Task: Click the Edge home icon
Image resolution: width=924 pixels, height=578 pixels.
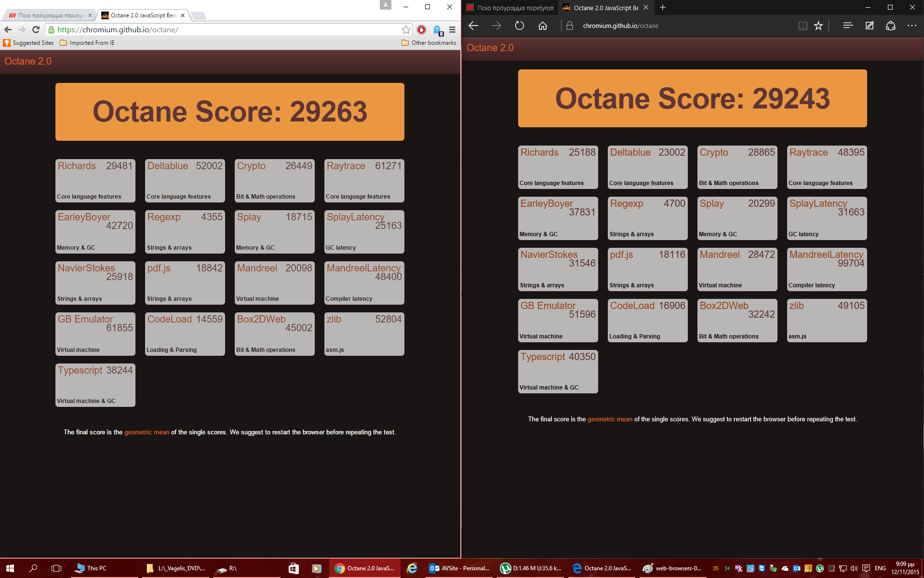Action: pyautogui.click(x=543, y=26)
